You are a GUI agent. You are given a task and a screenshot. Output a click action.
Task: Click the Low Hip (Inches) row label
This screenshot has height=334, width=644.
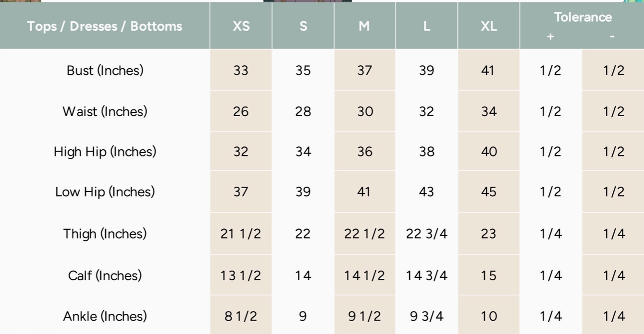[105, 192]
